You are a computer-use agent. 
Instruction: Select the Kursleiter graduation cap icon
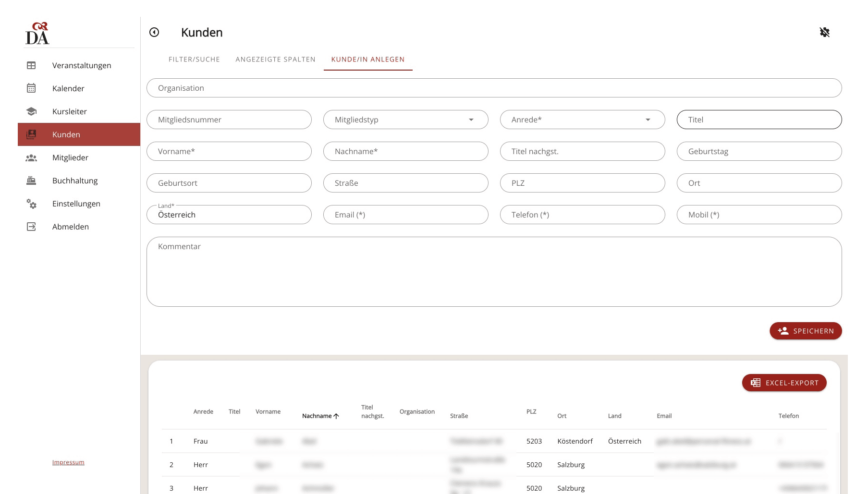(31, 111)
